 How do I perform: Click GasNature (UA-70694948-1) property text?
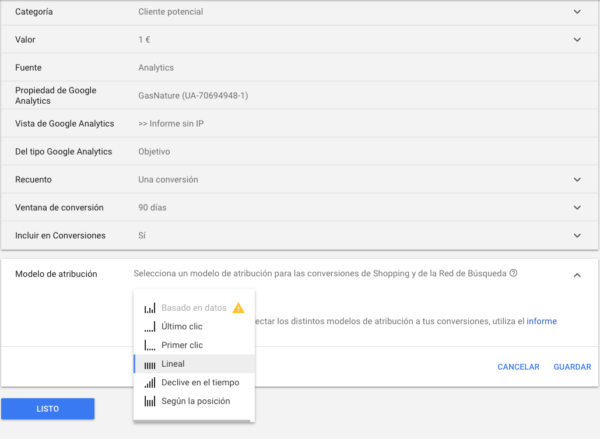(193, 96)
